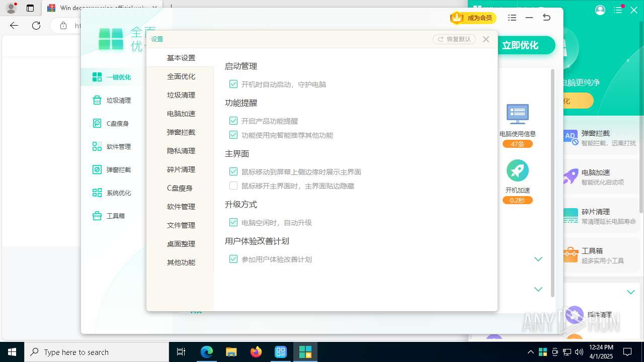This screenshot has height=362, width=644.
Task: Open notification center icon
Action: 627,352
